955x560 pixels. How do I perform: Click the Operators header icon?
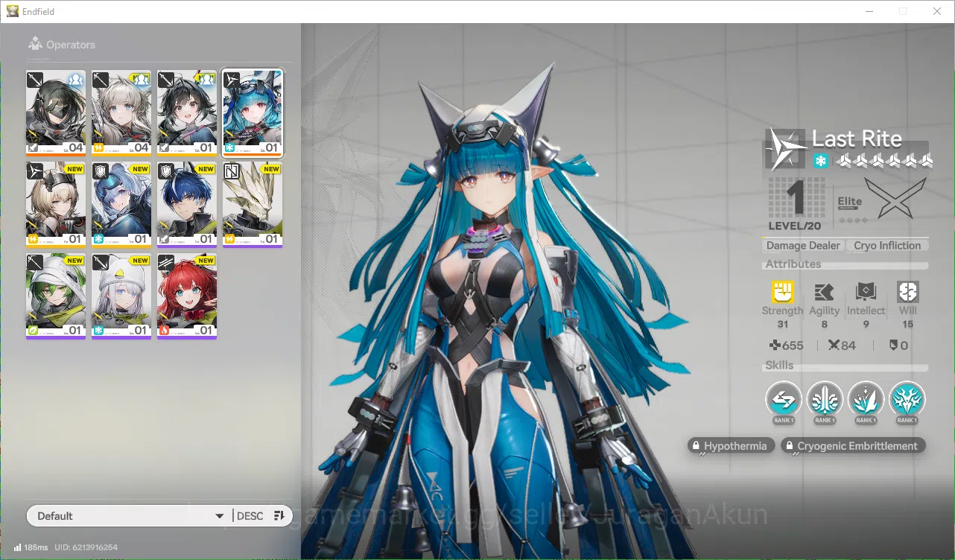(35, 44)
